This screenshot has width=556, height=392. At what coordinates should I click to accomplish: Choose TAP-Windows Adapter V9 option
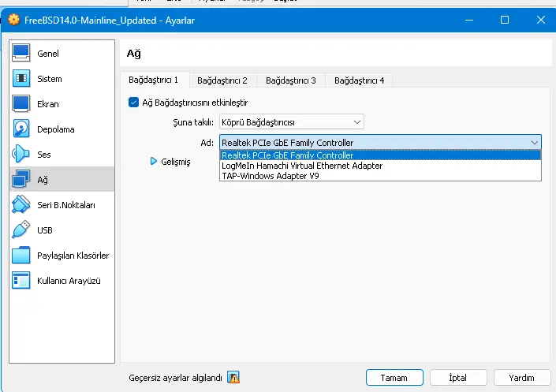click(380, 176)
